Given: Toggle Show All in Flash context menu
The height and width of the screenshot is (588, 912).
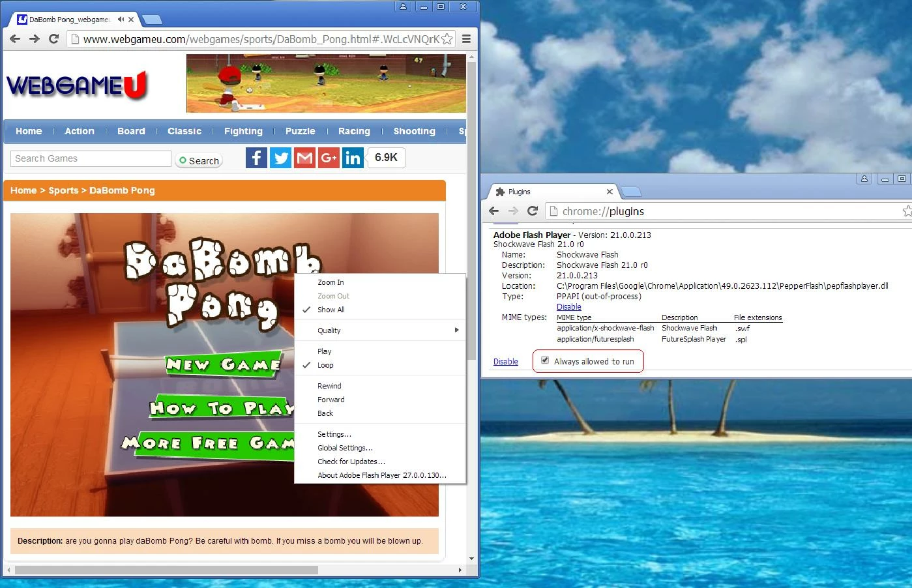Looking at the screenshot, I should click(x=380, y=310).
